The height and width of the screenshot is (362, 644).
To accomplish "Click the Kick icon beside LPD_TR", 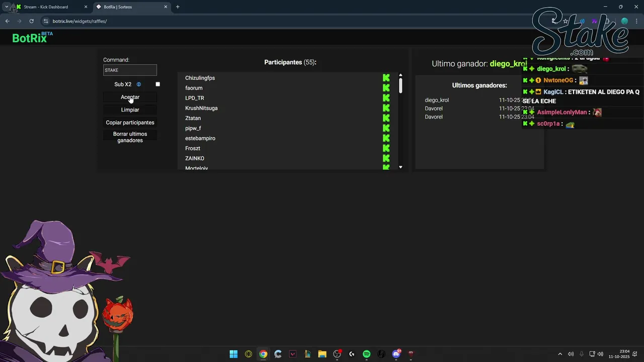I will 386,98.
